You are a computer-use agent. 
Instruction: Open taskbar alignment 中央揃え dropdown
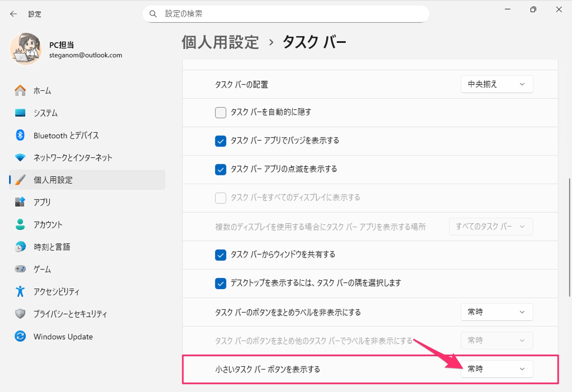pyautogui.click(x=496, y=84)
